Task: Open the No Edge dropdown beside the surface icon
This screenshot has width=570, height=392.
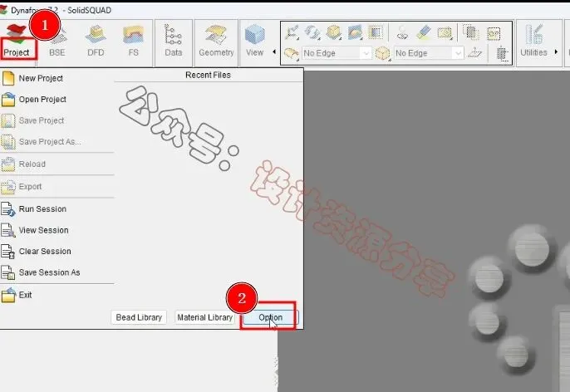Action: [x=337, y=53]
